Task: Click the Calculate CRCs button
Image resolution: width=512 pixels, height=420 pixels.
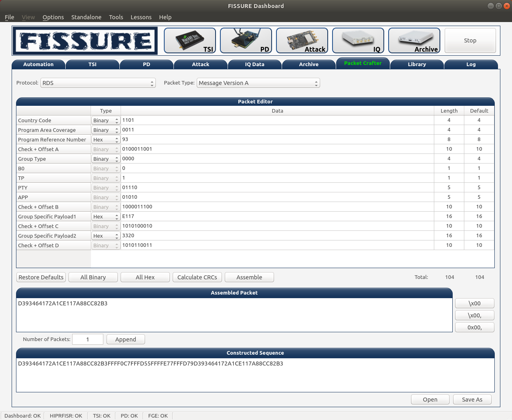Action: (197, 277)
